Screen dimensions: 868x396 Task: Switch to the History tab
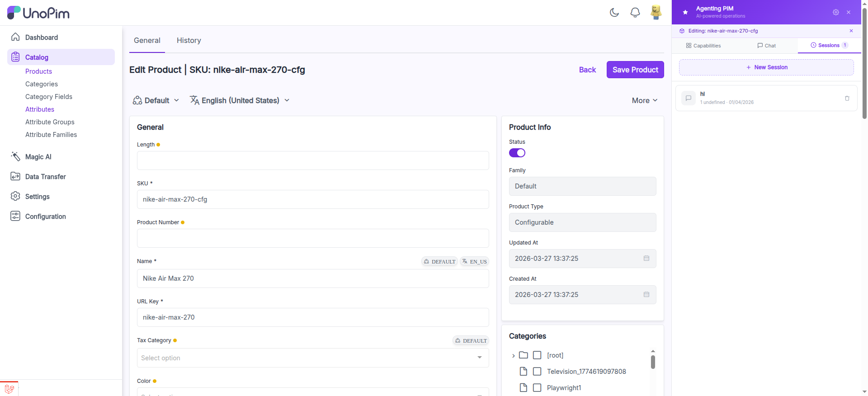189,40
